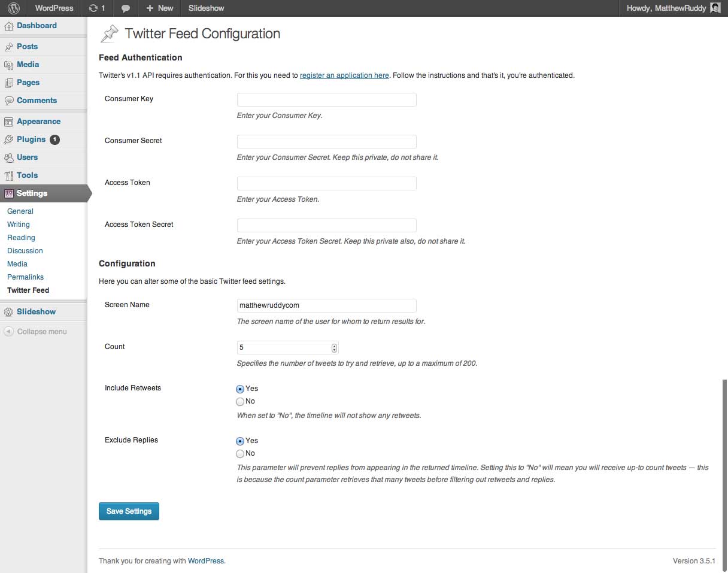This screenshot has height=573, width=728.
Task: Follow the "register an application here" link
Action: pos(344,75)
